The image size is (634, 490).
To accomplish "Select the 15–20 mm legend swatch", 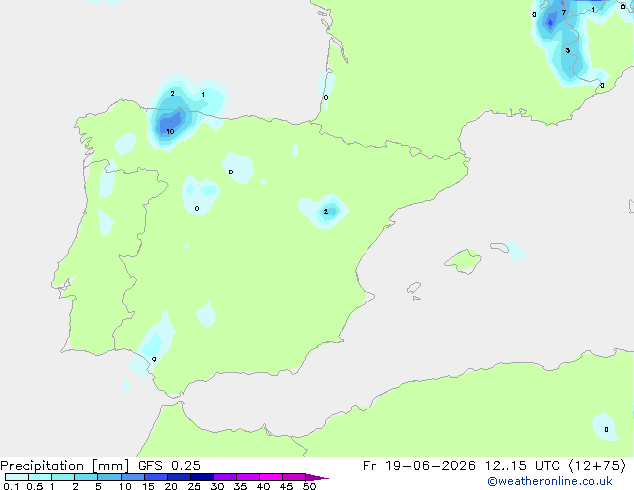I will coord(156,477).
